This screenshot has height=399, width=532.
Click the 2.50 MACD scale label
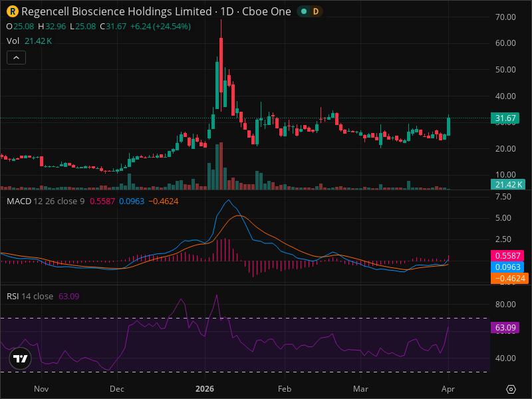[x=503, y=239]
